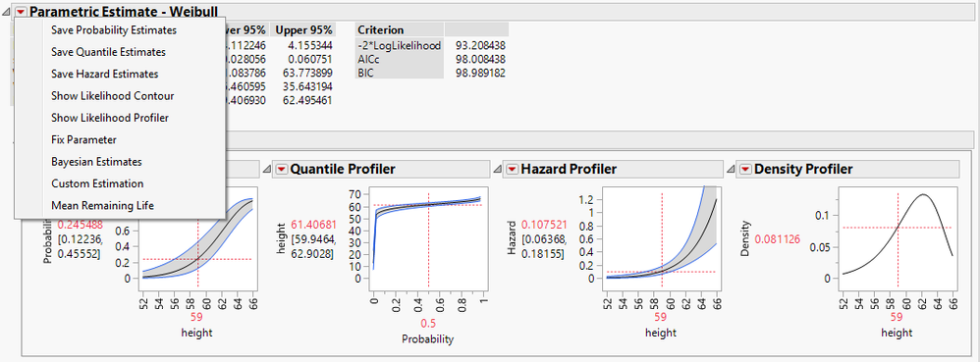This screenshot has height=362, width=980.
Task: Click upper 95% value 35.643194
Action: (x=307, y=86)
